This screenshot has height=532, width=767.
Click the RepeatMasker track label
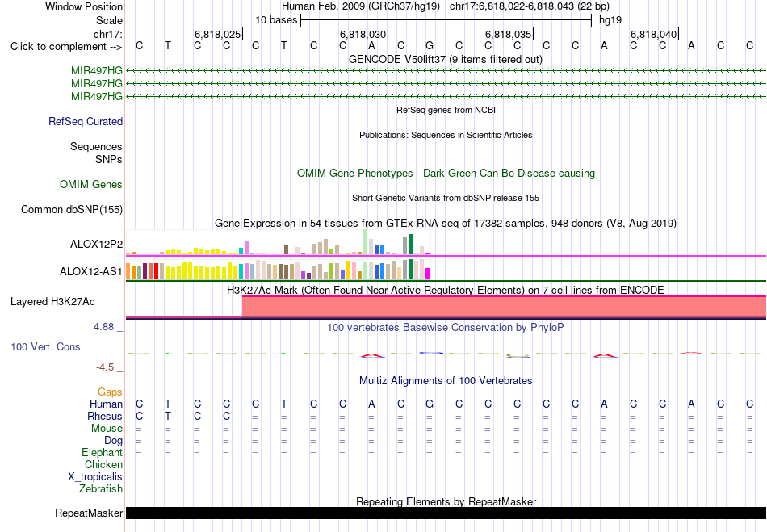click(x=89, y=513)
